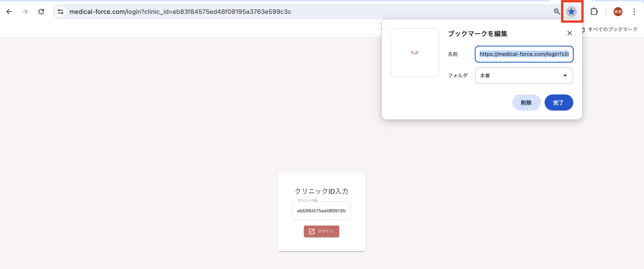
Task: Click the URL in the address bar
Action: (180, 11)
